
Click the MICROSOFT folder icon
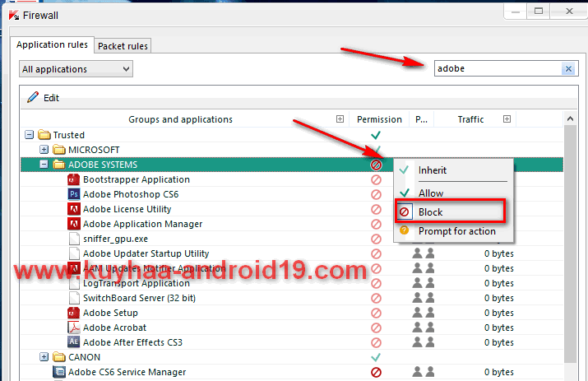coord(59,150)
